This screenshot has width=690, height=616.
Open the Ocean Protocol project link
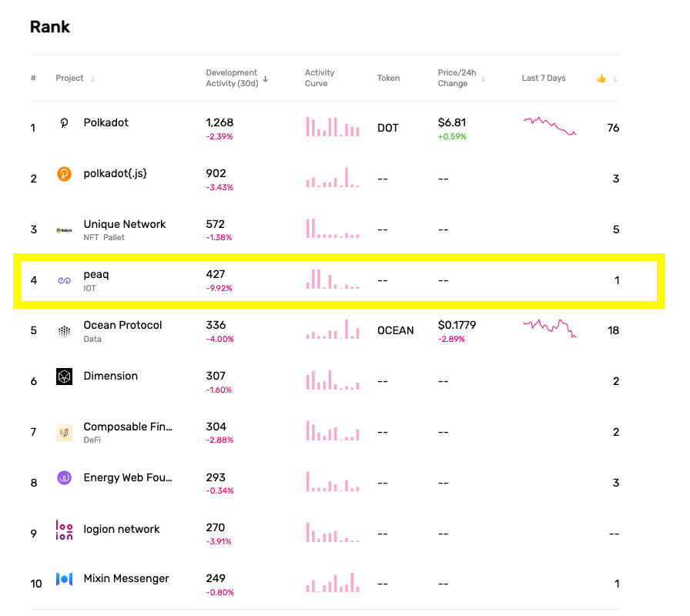click(122, 325)
